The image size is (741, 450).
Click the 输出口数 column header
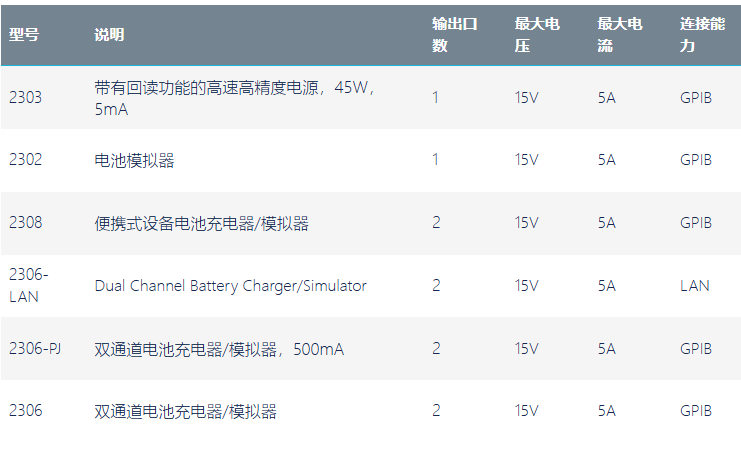point(455,35)
